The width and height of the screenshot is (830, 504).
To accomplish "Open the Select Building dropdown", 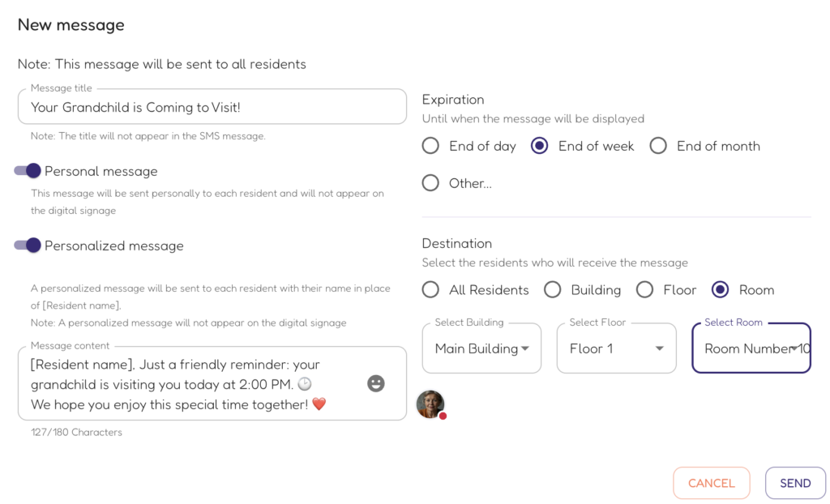I will tap(481, 348).
